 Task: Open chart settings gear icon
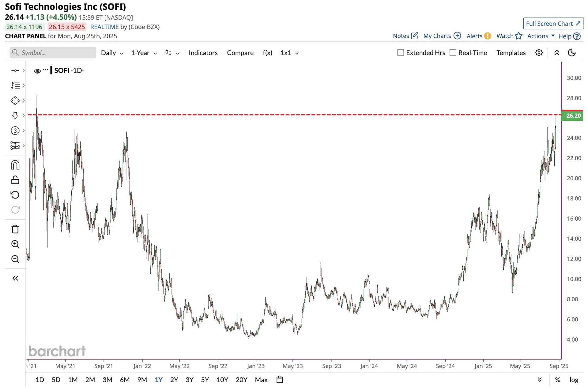click(x=539, y=53)
